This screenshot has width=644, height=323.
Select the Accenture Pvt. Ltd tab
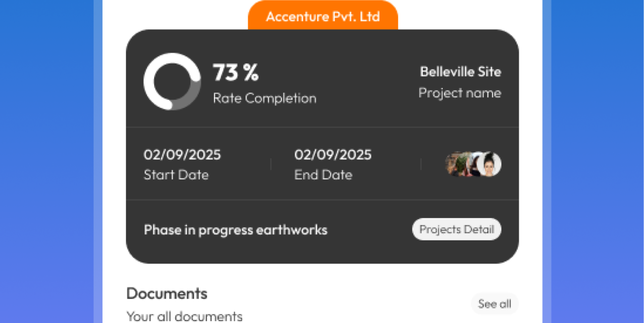(322, 17)
